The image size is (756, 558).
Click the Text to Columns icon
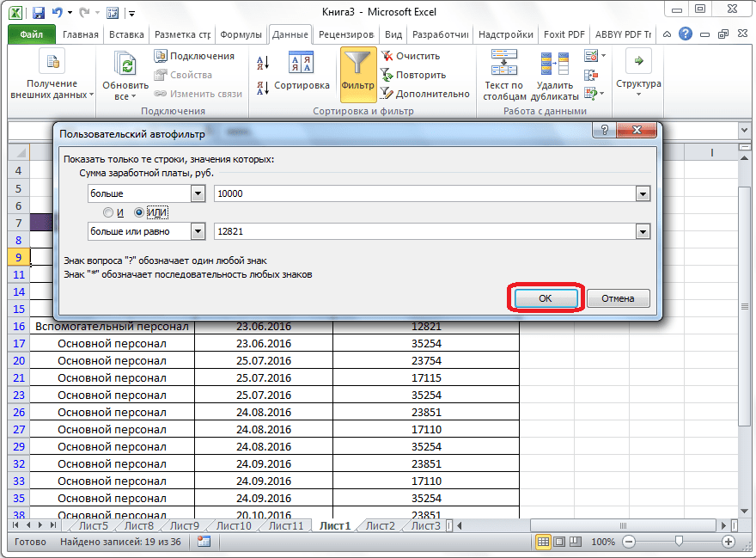coord(503,63)
